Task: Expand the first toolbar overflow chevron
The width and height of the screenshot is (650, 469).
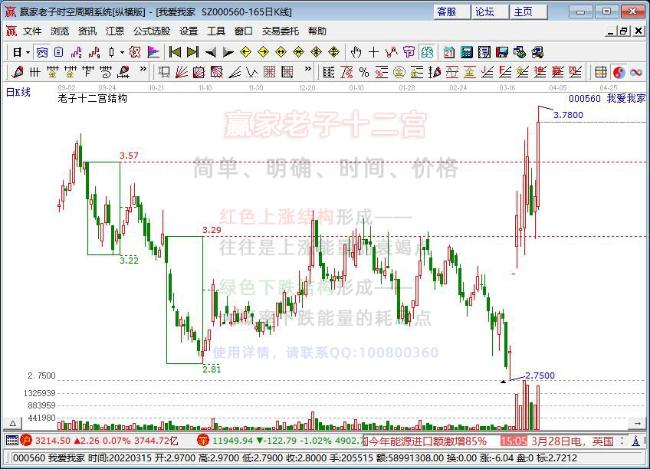Action: click(143, 69)
